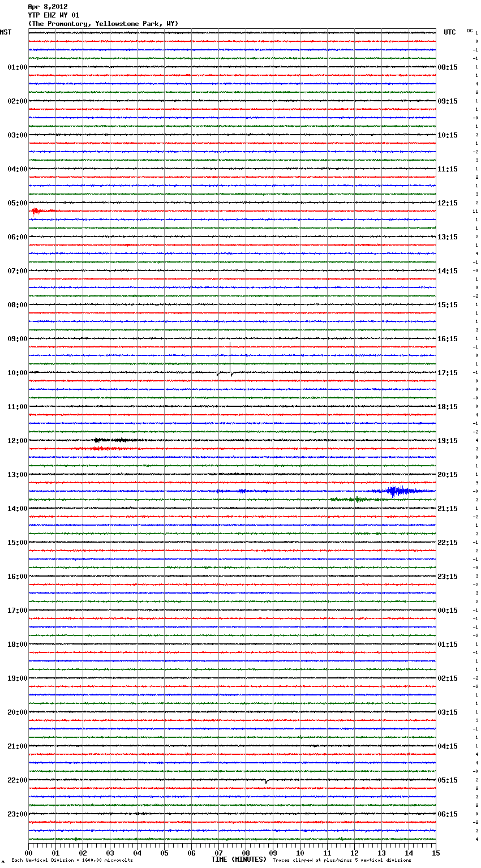Image resolution: width=481 pixels, height=868 pixels.
Task: Click the 15 minute tick label on bottom axis
Action: [x=435, y=853]
